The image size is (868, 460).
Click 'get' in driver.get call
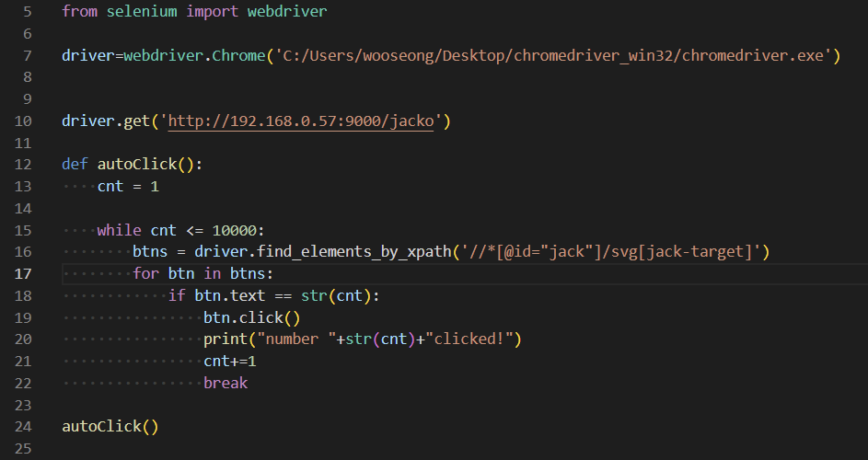(x=137, y=121)
